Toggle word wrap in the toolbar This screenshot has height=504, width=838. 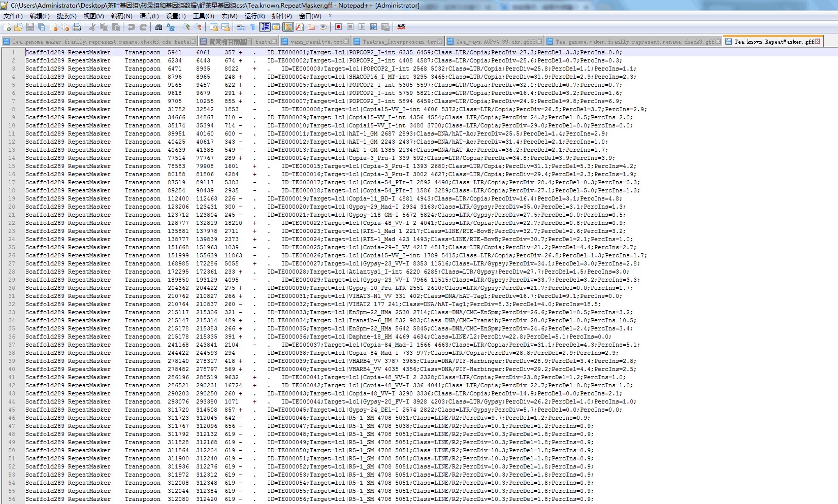coord(241,27)
